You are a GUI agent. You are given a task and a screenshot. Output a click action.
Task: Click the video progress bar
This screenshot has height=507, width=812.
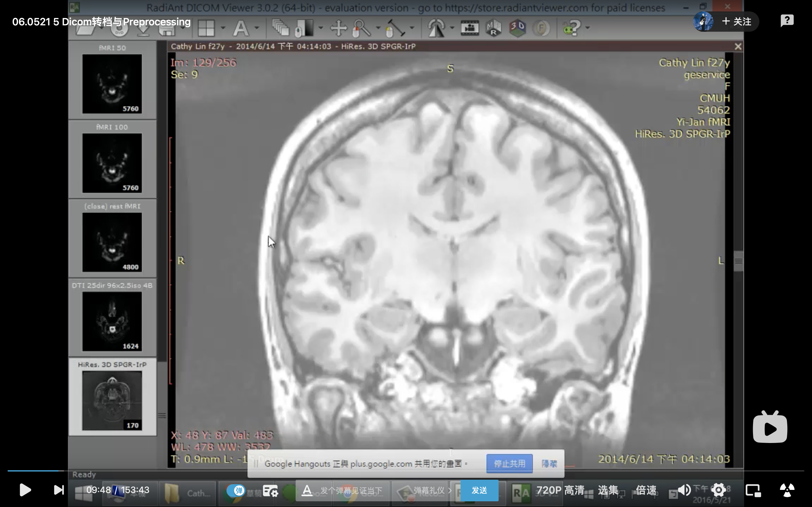tap(403, 471)
